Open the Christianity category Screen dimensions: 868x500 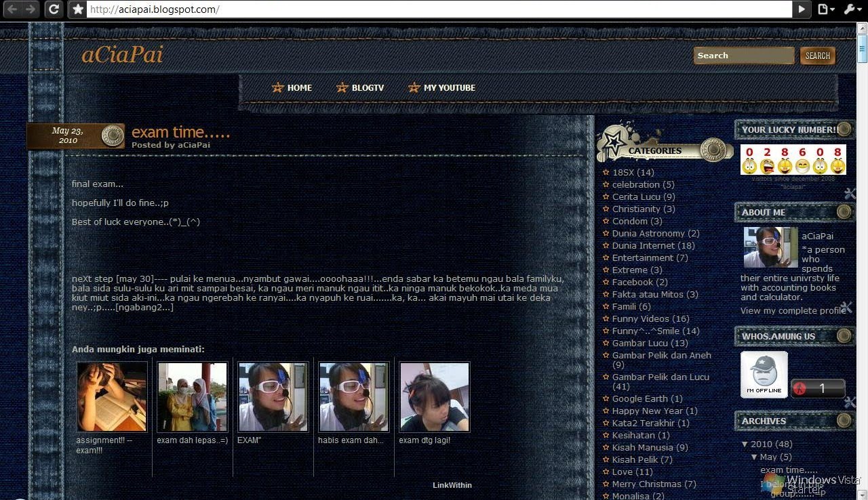tap(644, 209)
